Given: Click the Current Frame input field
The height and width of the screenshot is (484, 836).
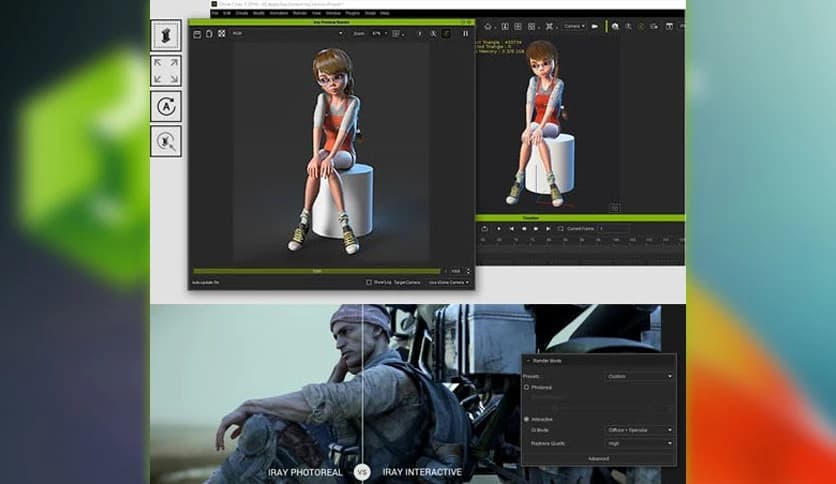Looking at the screenshot, I should point(614,229).
